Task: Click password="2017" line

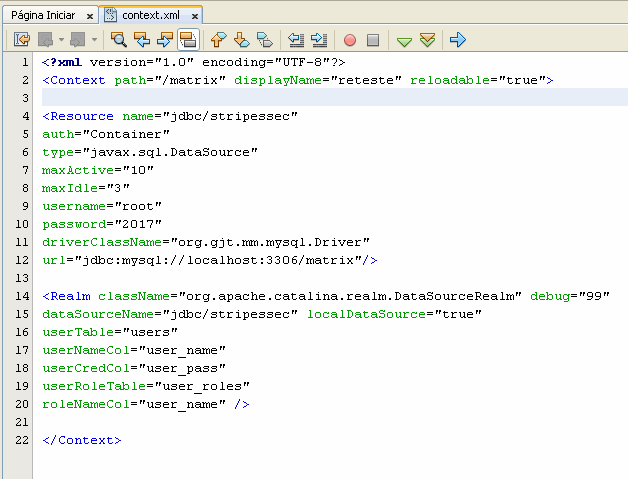Action: 102,224
